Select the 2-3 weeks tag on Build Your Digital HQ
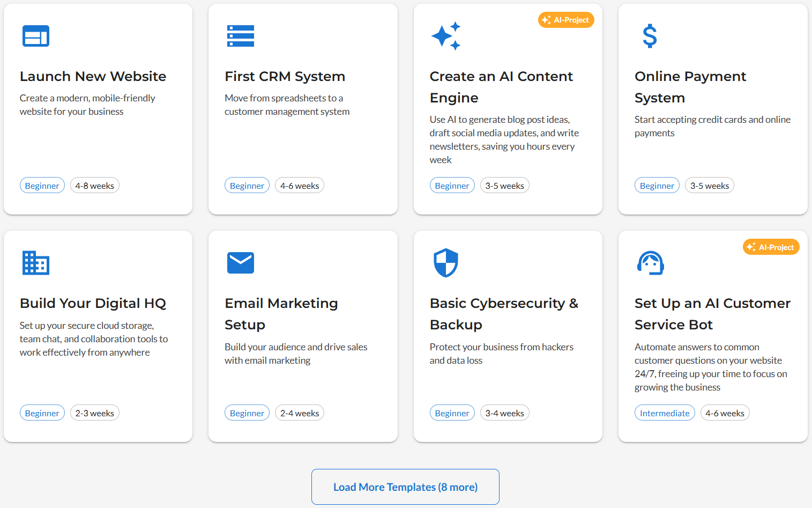Image resolution: width=812 pixels, height=508 pixels. pos(94,413)
